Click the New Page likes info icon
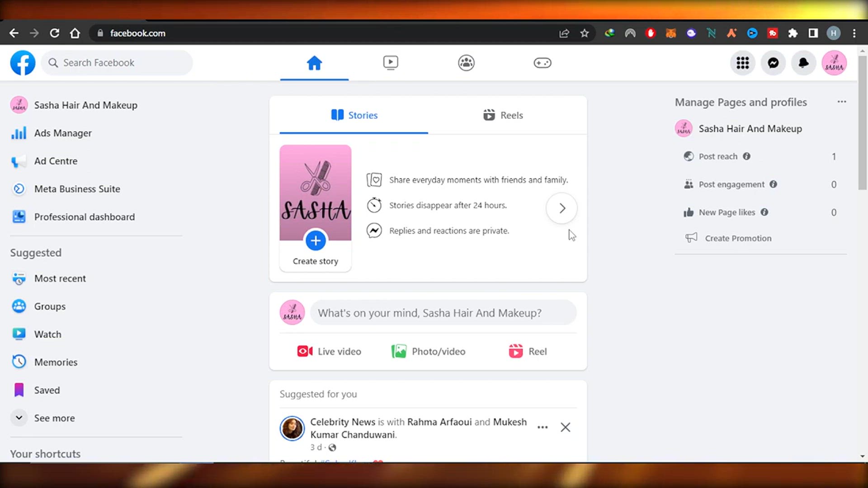Screen dimensions: 868x488 [764, 212]
